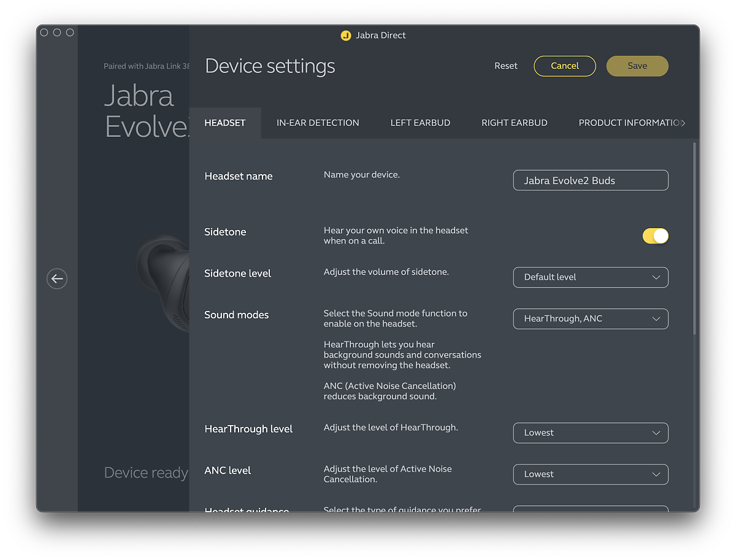Click the Sidetone level label

(x=238, y=274)
